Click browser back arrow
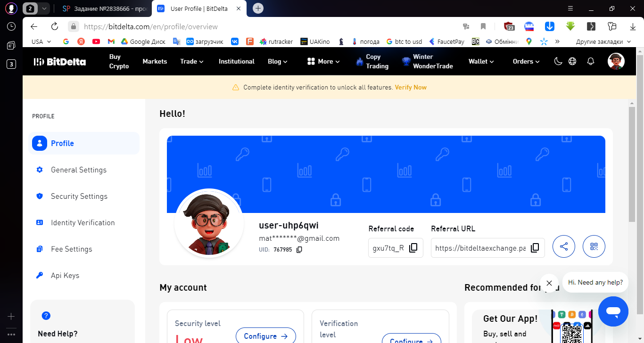Image resolution: width=644 pixels, height=343 pixels. tap(34, 26)
